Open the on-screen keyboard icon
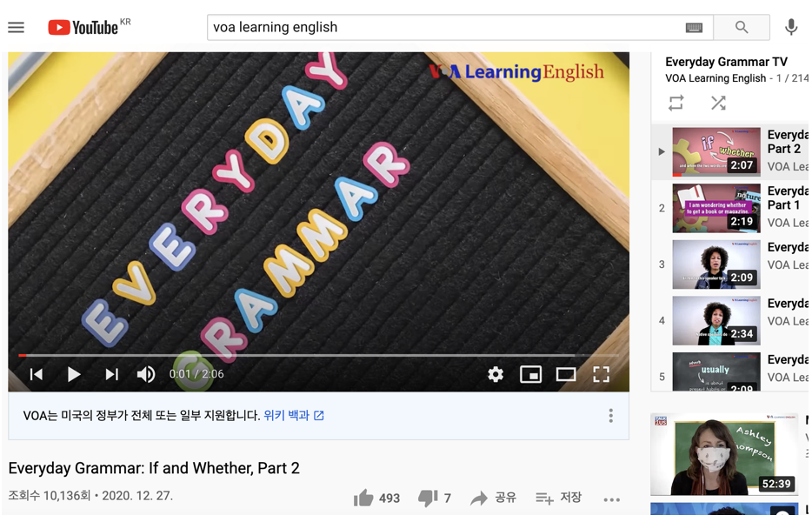This screenshot has height=522, width=812. [694, 28]
